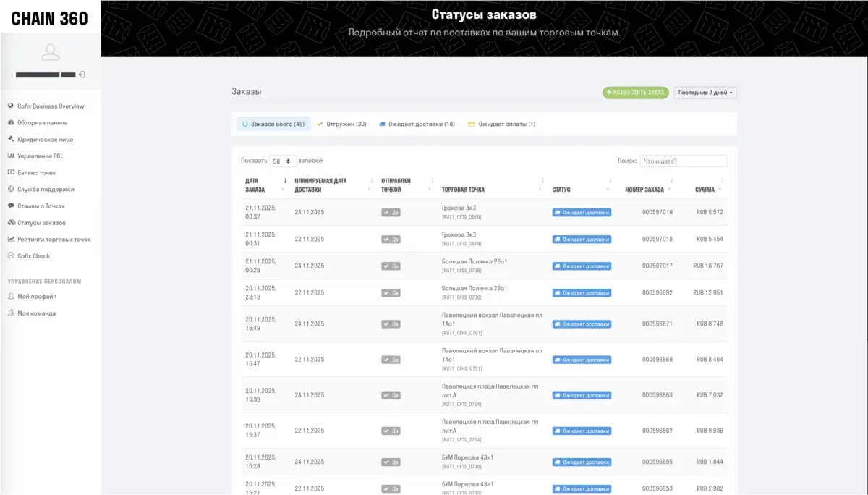Sort by Отправлен точкой column header

pyautogui.click(x=408, y=185)
